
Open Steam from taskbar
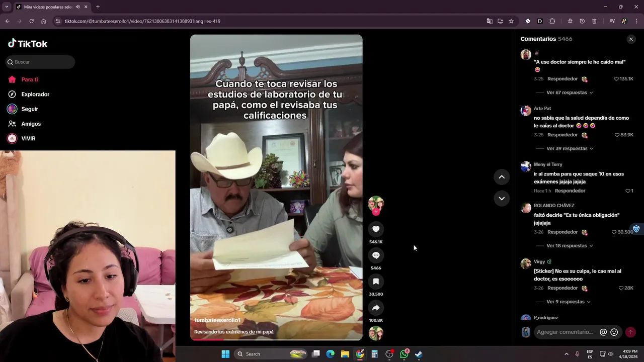(x=419, y=354)
